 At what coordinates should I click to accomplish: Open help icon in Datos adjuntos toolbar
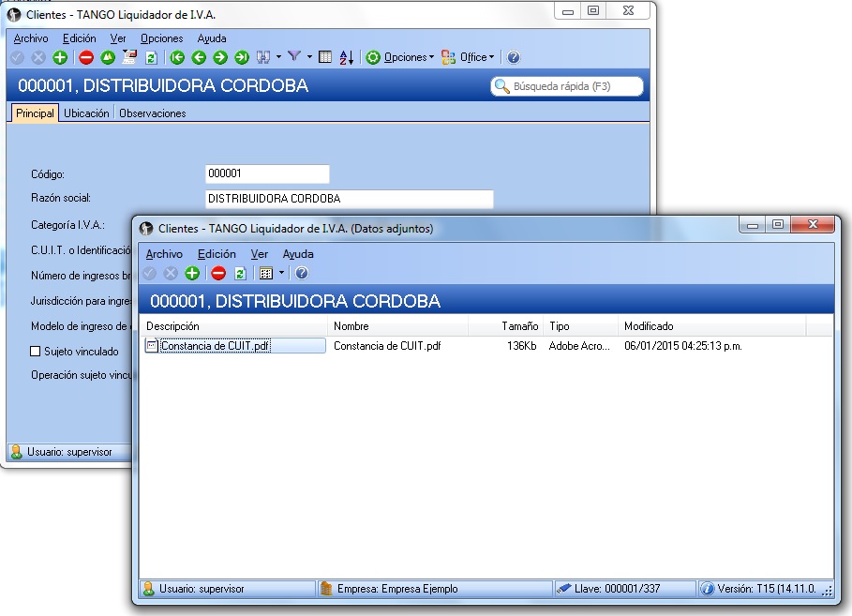tap(302, 274)
